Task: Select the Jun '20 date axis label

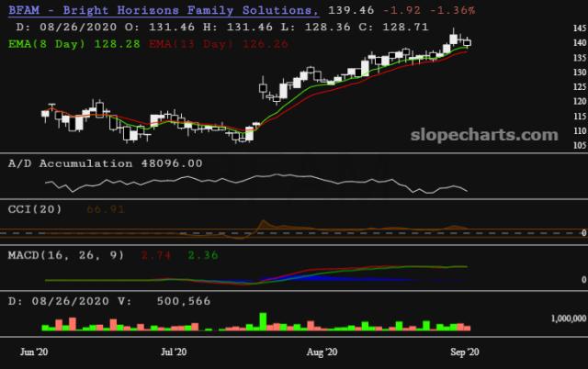Action: point(34,352)
